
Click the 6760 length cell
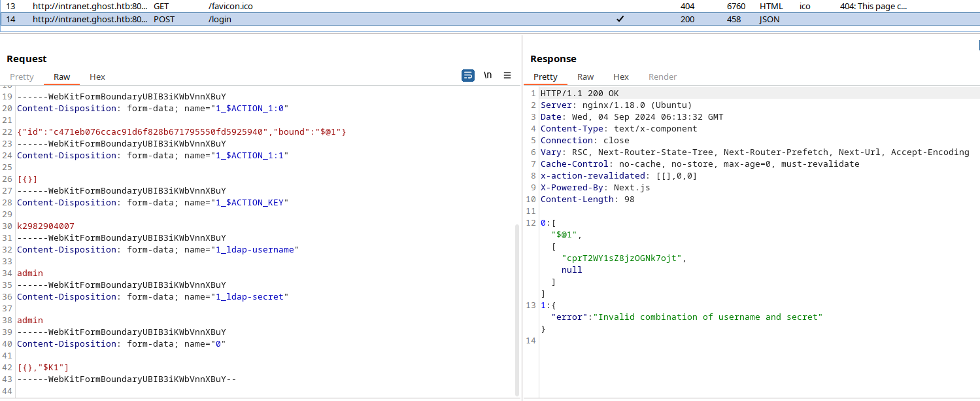(735, 6)
